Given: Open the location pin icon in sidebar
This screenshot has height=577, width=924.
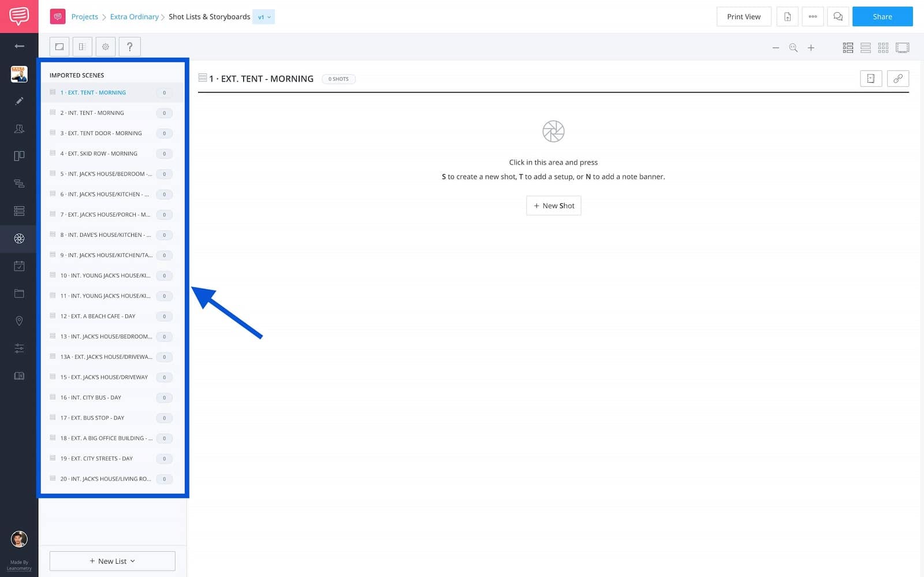Looking at the screenshot, I should [x=19, y=321].
